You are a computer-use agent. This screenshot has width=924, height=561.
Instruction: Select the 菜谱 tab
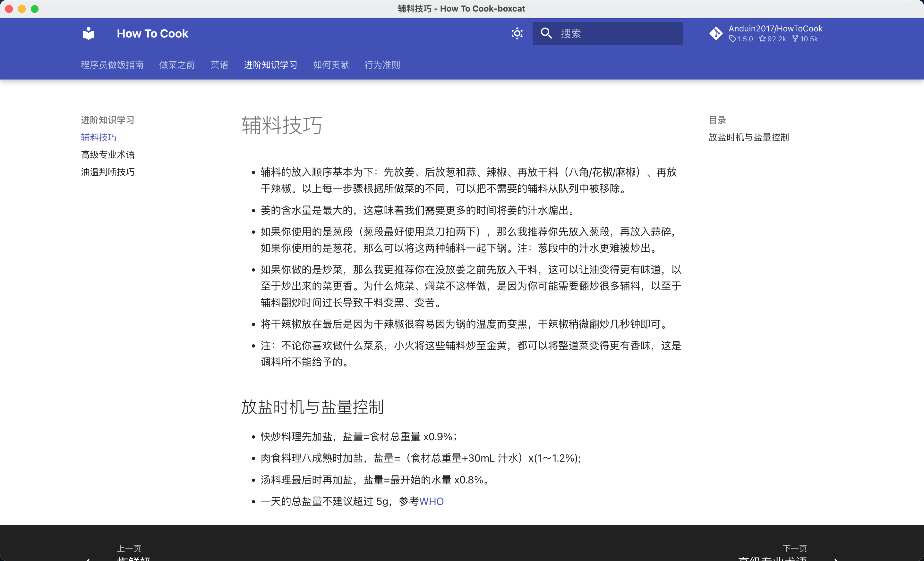(x=219, y=65)
